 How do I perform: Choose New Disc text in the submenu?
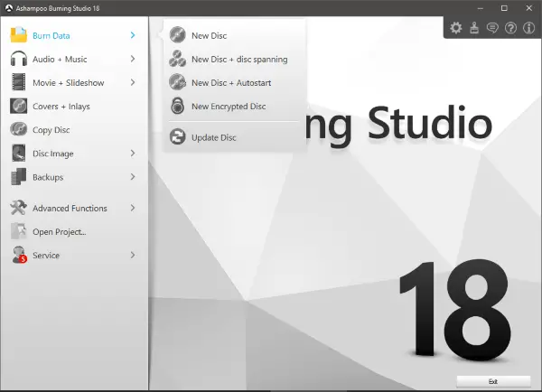(x=210, y=35)
